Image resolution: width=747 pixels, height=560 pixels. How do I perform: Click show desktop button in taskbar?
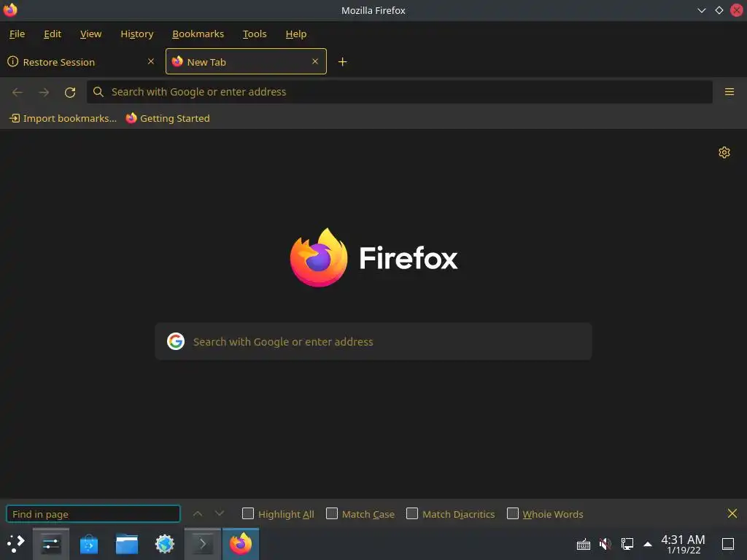click(727, 544)
